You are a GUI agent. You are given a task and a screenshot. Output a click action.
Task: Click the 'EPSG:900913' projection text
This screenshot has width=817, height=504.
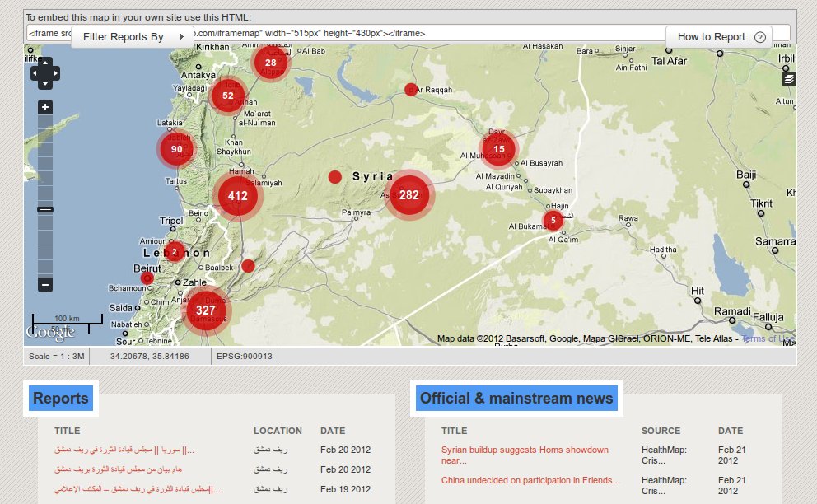point(245,357)
